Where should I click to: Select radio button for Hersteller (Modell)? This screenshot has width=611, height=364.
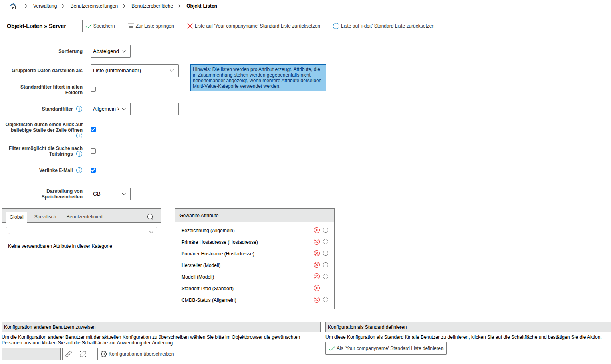(325, 265)
